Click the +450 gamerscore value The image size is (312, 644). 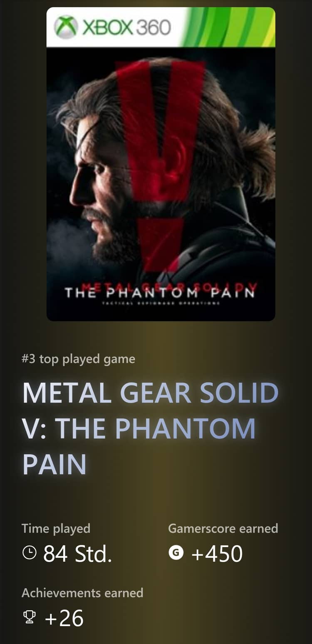(x=216, y=554)
